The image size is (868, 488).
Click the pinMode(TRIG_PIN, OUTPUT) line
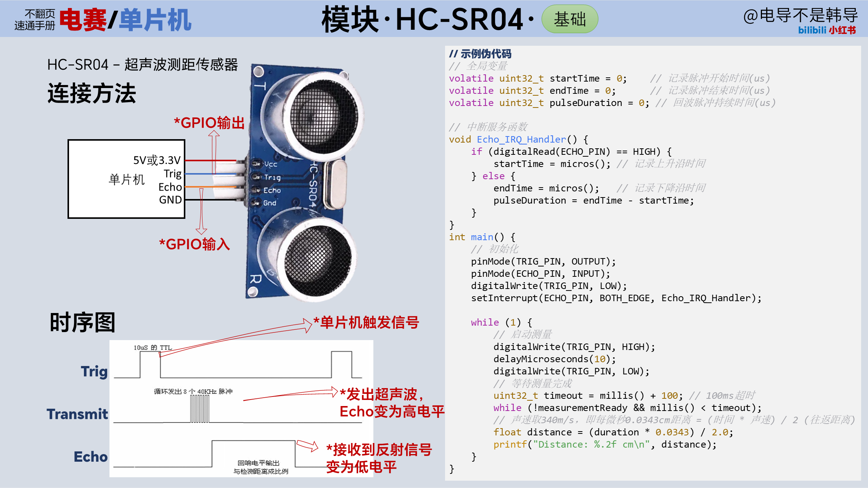[543, 261]
